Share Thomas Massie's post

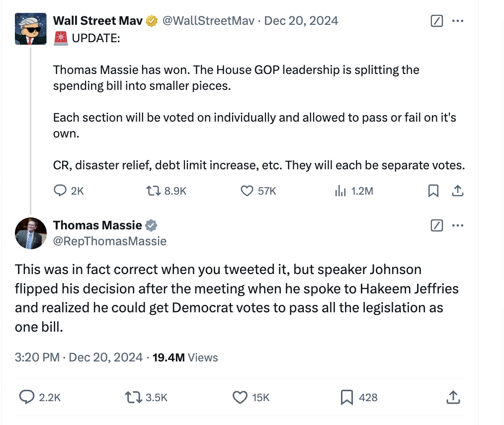point(452,397)
